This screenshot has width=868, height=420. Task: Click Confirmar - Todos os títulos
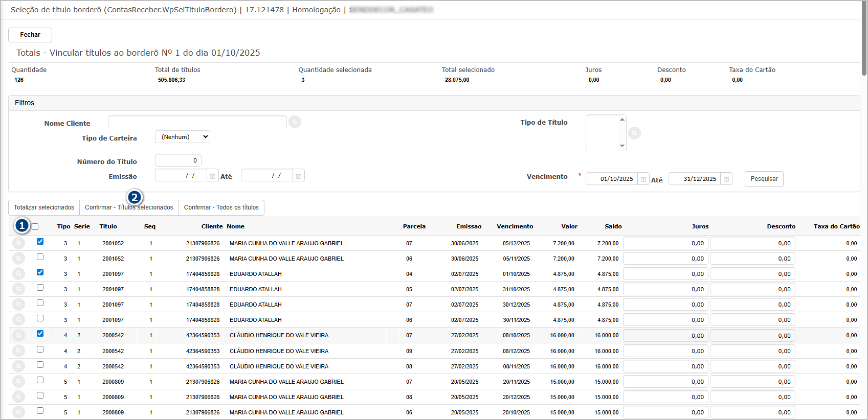(221, 207)
